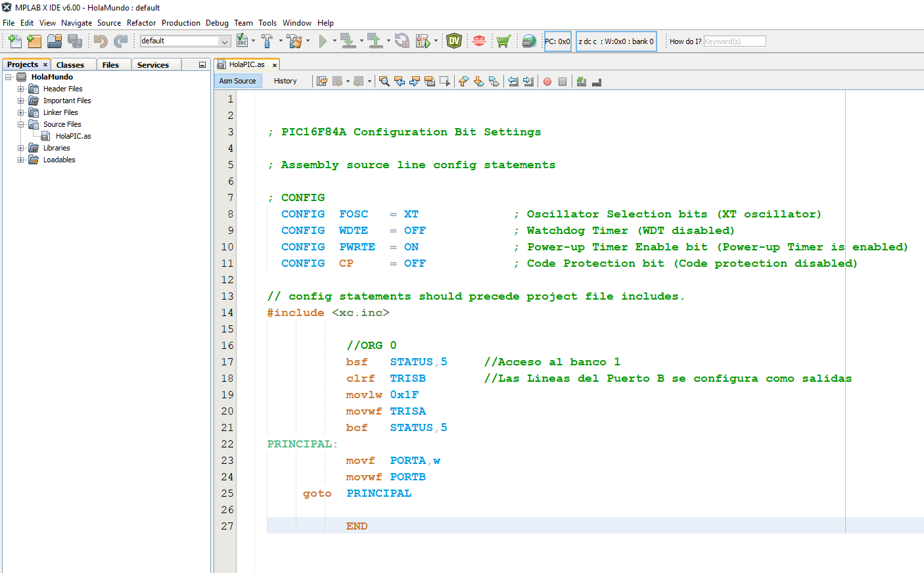Open dropdown arrow next to Build hammer
The image size is (924, 573).
coord(281,41)
